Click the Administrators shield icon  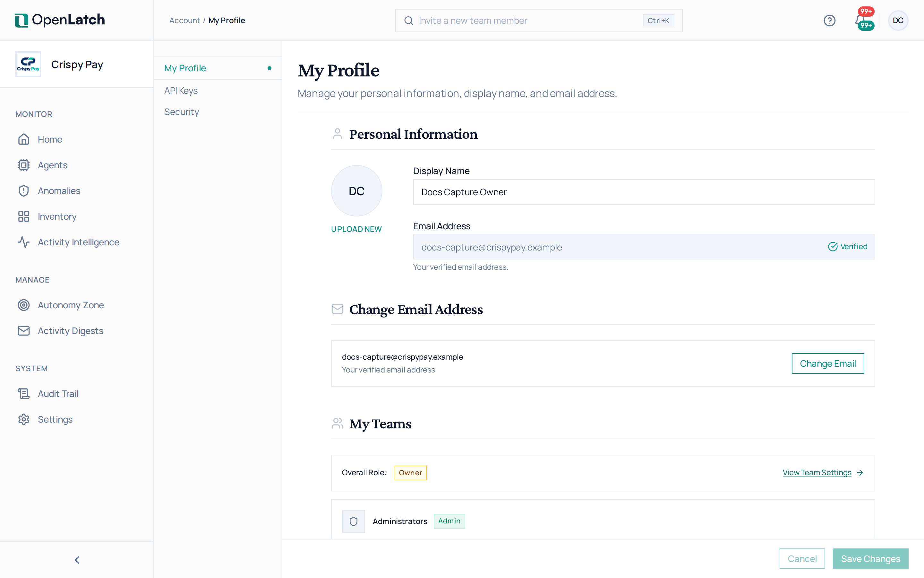click(x=354, y=521)
